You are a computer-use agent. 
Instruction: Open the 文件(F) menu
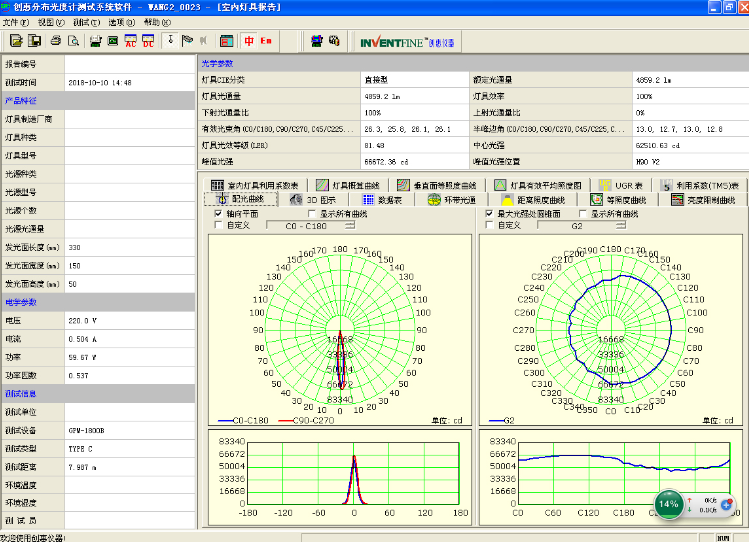[x=16, y=22]
